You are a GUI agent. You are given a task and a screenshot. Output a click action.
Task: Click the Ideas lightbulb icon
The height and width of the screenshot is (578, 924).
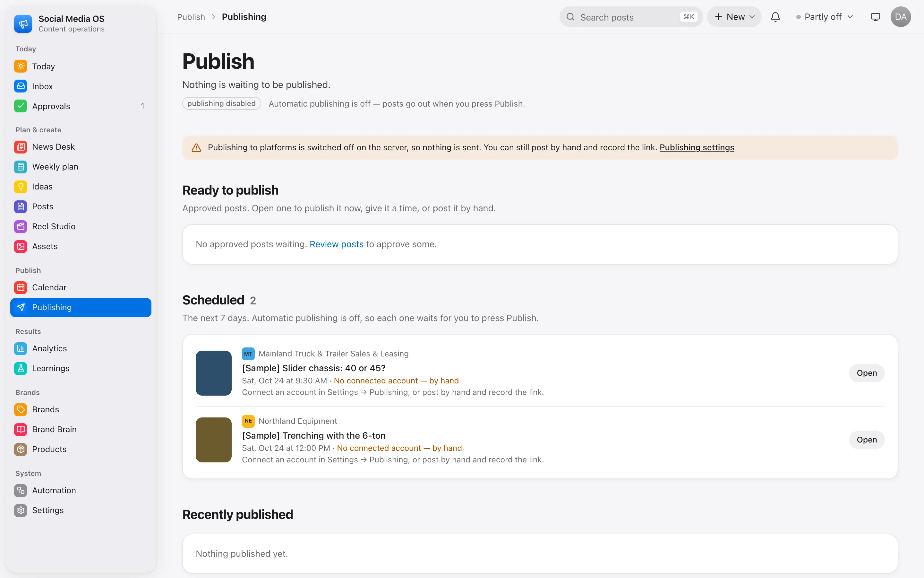pyautogui.click(x=21, y=187)
